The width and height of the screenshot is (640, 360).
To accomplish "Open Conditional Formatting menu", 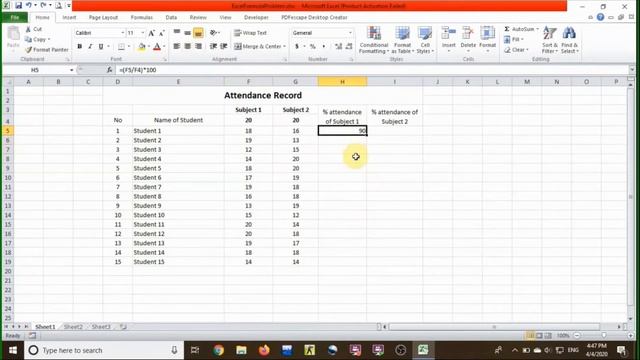I will 373,40.
